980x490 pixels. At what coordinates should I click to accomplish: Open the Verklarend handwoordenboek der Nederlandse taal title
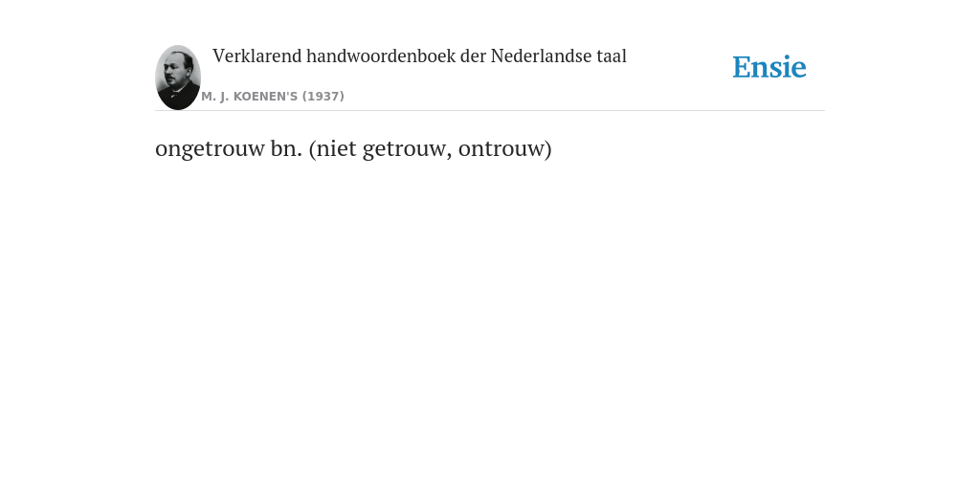tap(419, 56)
